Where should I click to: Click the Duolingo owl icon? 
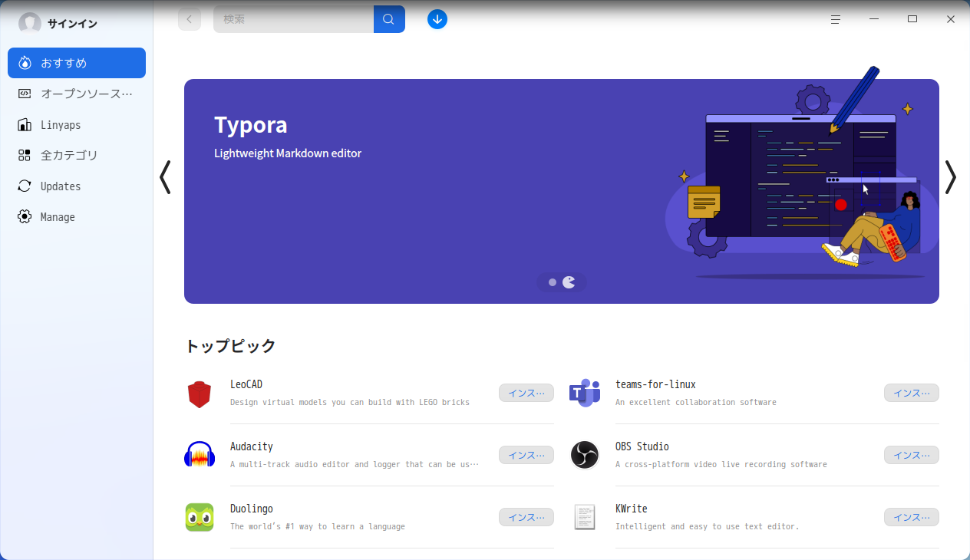click(x=200, y=517)
